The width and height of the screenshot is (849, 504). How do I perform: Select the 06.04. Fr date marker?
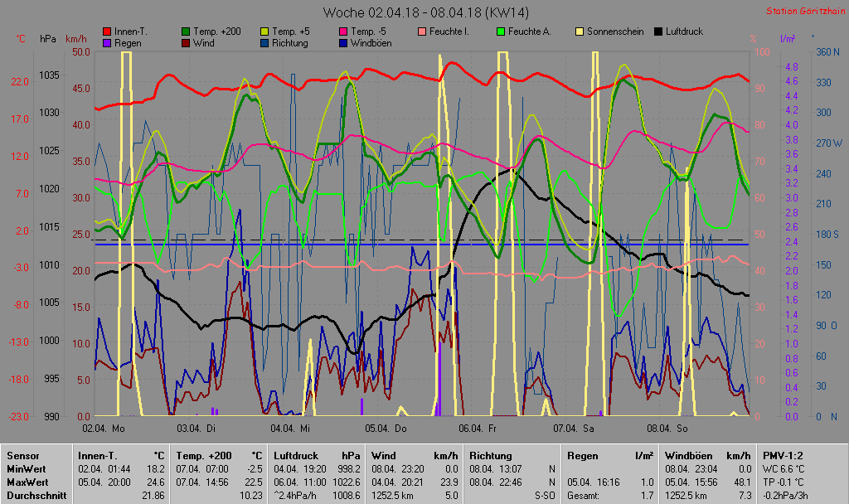pos(477,428)
